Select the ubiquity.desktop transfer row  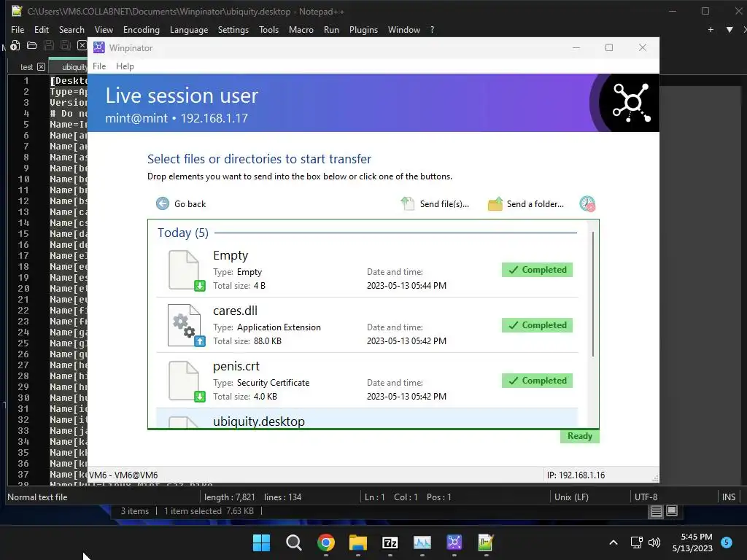[367, 418]
